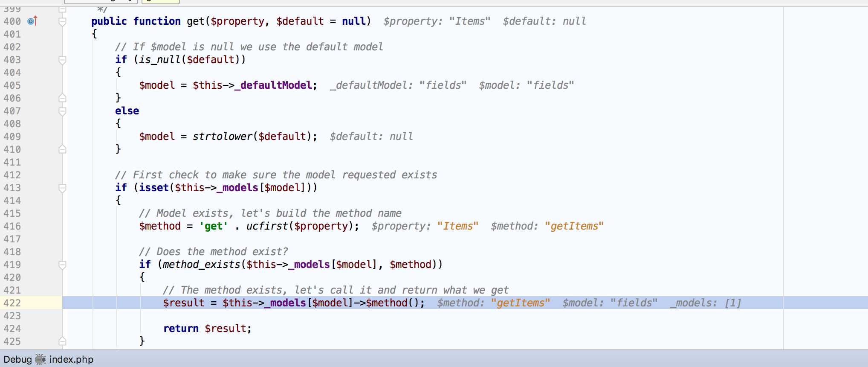Click inline value '$property: "Items"' on line 416
Image resolution: width=868 pixels, height=367 pixels.
[425, 226]
